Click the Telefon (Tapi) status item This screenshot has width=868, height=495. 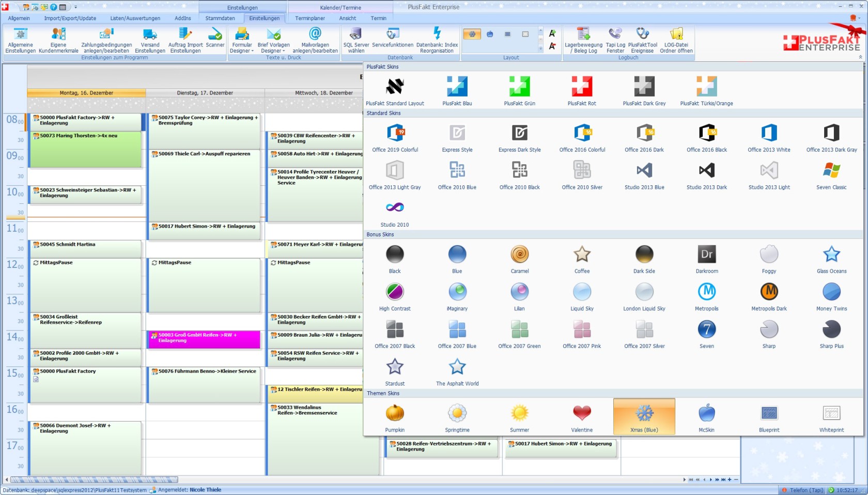(x=802, y=490)
